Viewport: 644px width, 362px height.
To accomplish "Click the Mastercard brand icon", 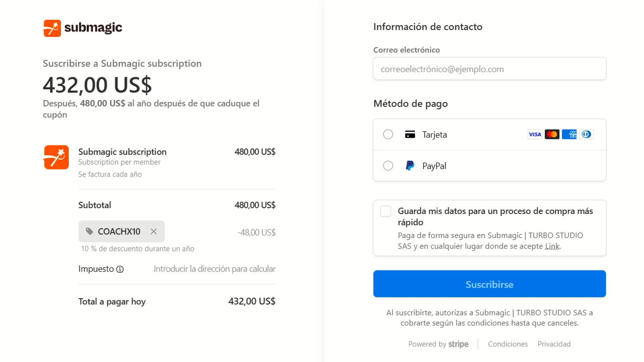I will [552, 134].
